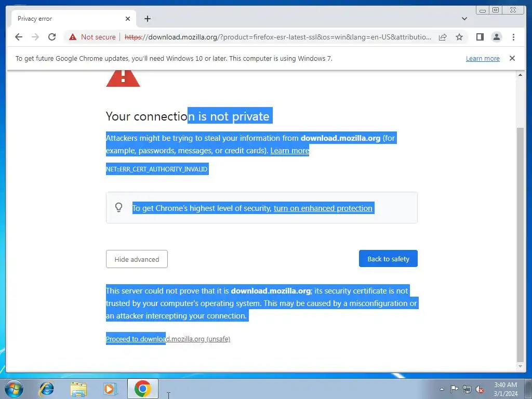Launch Internet Explorer from taskbar
532x399 pixels.
click(46, 389)
